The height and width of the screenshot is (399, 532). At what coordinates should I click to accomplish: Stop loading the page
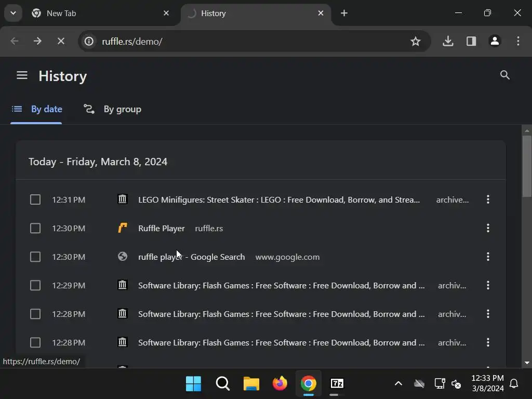pos(61,41)
